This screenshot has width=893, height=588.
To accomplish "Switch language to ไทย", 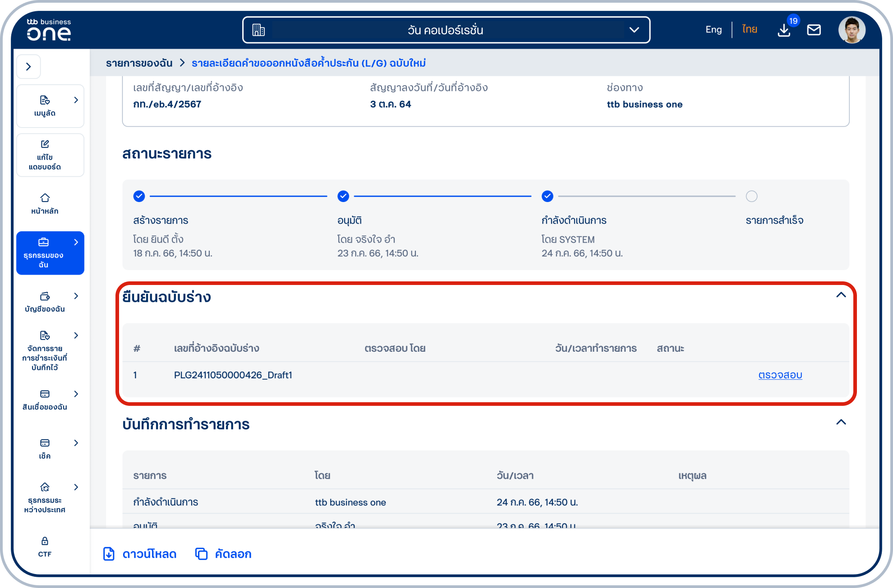I will [x=750, y=30].
